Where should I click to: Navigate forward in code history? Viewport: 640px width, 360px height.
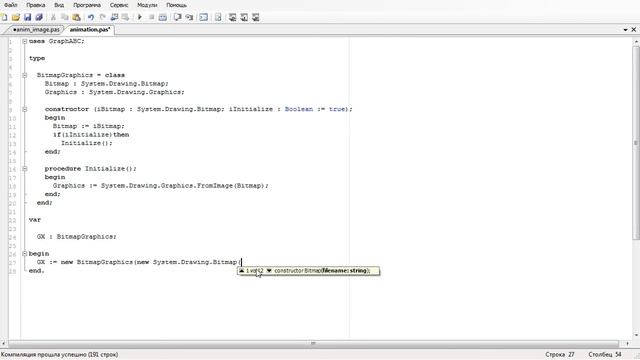(x=126, y=17)
